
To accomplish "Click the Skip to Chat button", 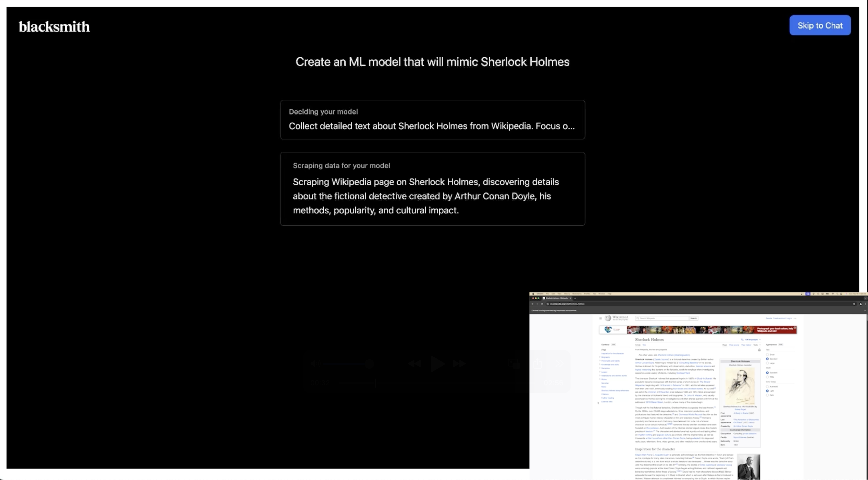I will coord(819,25).
